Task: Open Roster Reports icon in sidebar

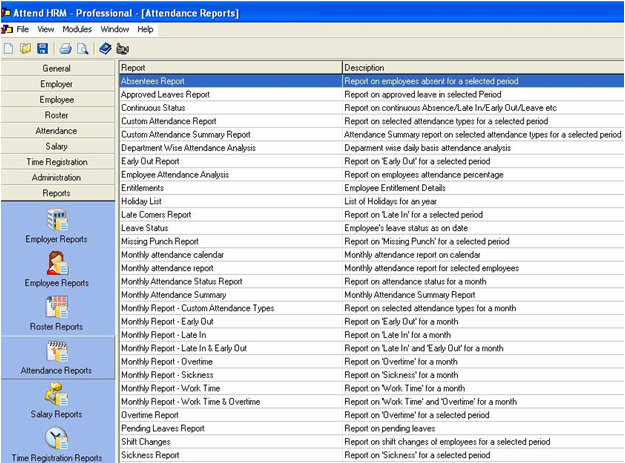Action: (x=57, y=307)
